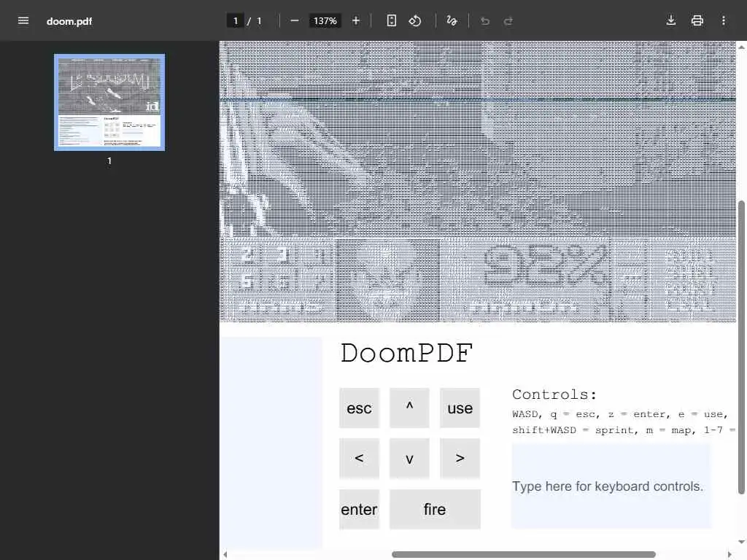Click the fire game button

coord(435,509)
